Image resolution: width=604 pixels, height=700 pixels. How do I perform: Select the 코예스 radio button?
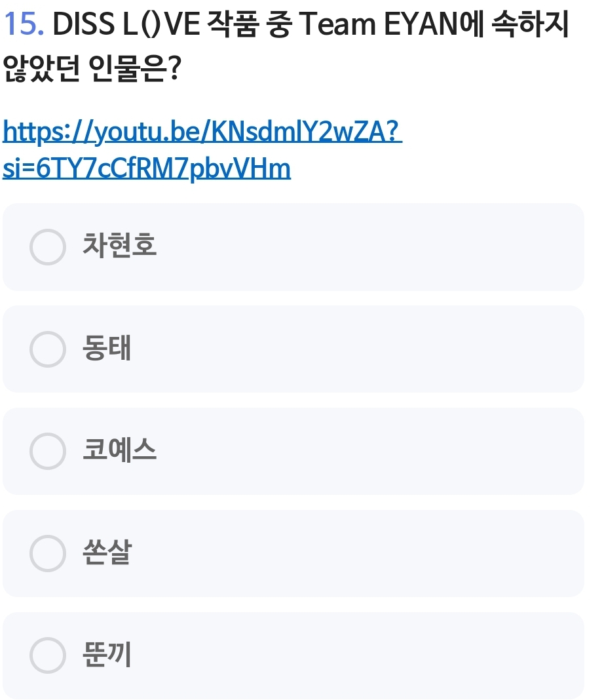48,451
